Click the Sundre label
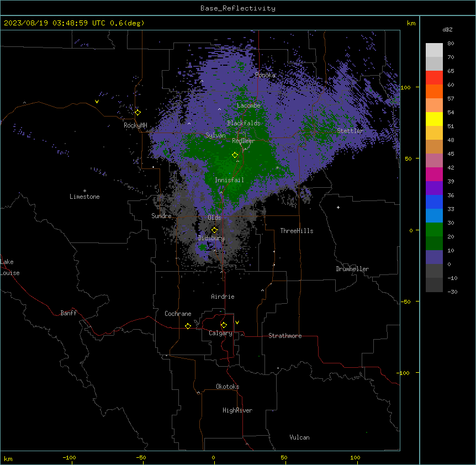Screen dimensions: 476x465 tap(161, 216)
